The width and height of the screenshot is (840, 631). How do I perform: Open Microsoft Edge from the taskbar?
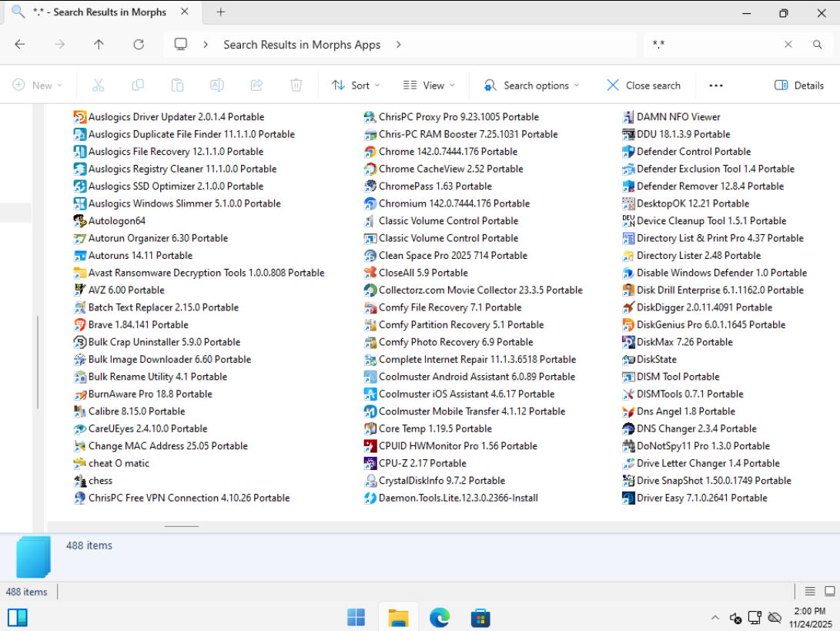pyautogui.click(x=439, y=617)
